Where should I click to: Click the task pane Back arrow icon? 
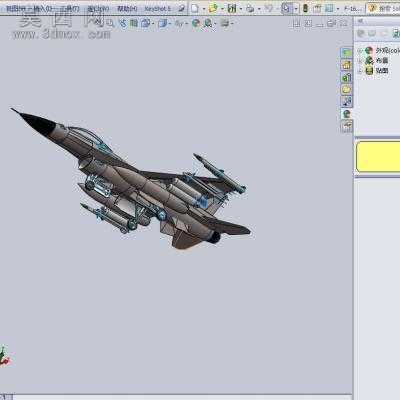pyautogui.click(x=361, y=33)
